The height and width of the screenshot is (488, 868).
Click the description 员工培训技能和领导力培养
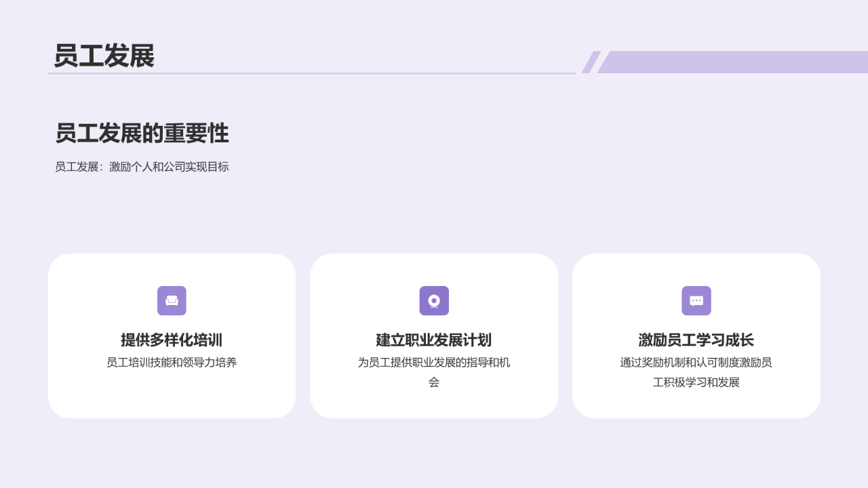[x=172, y=363]
